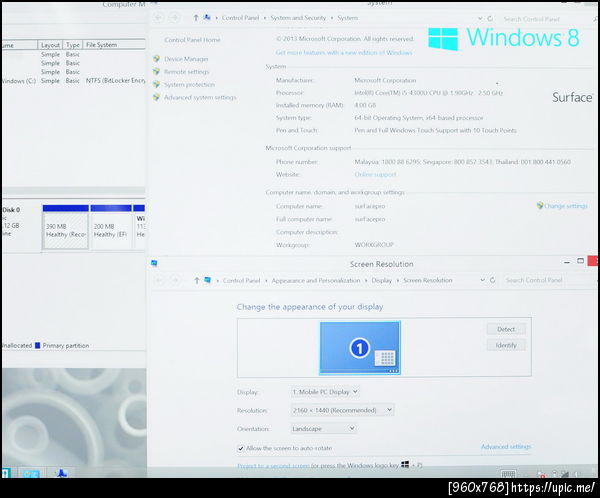600x498 pixels.
Task: Click Appearance and Personalization breadcrumb
Action: point(316,281)
